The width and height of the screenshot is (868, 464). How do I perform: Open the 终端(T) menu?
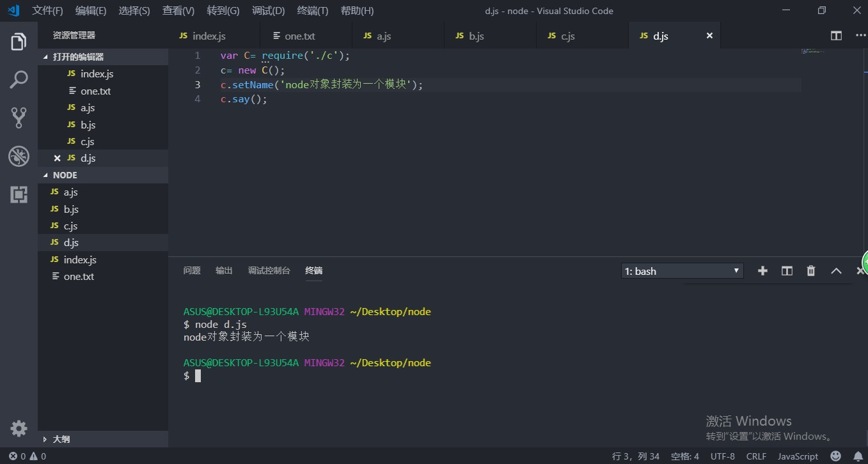313,11
